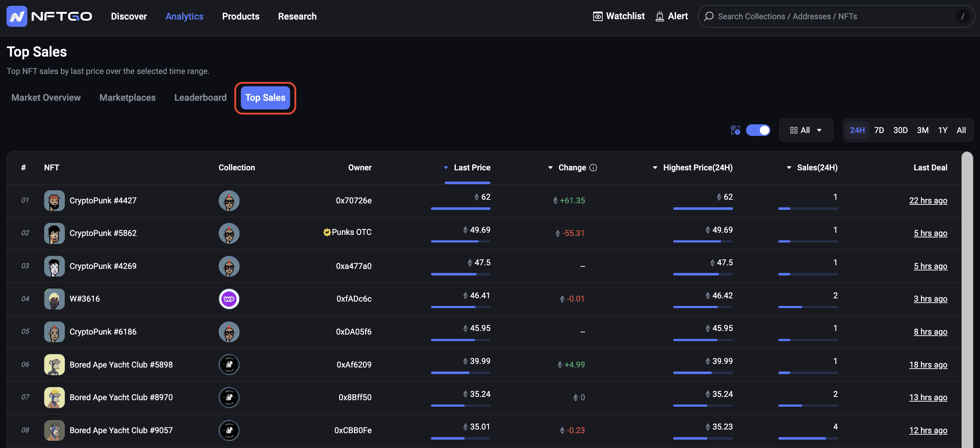This screenshot has width=980, height=448.
Task: Click the info icon next to Change
Action: [593, 168]
